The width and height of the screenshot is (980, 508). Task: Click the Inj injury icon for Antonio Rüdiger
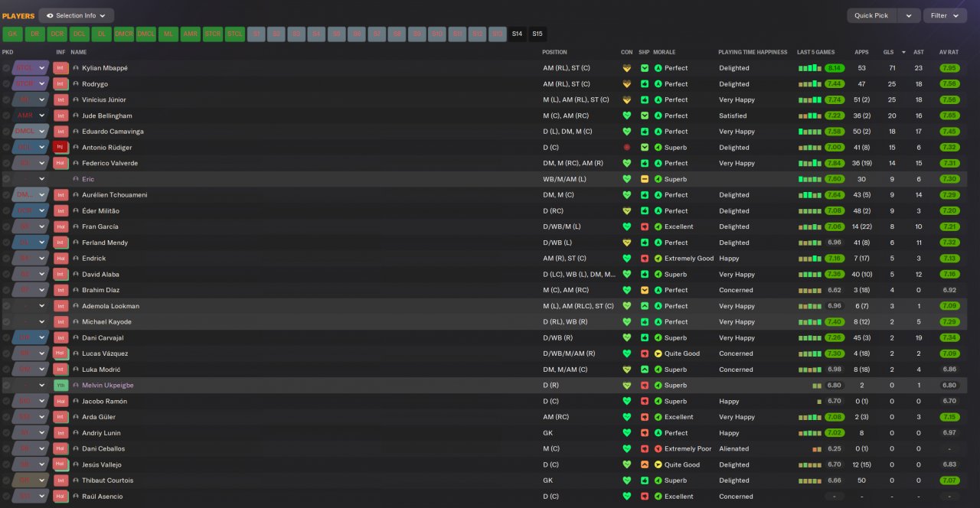click(x=60, y=148)
